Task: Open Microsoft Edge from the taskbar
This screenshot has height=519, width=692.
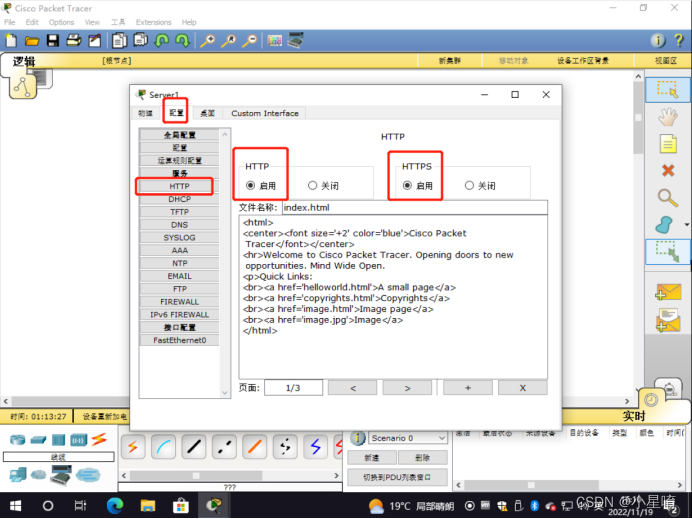Action: [x=115, y=506]
